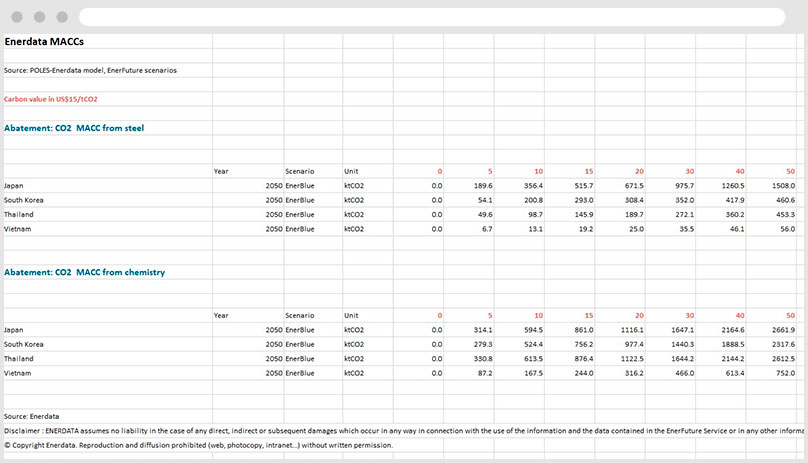
Task: Click the Source: Enerdata footer cell
Action: (x=31, y=415)
